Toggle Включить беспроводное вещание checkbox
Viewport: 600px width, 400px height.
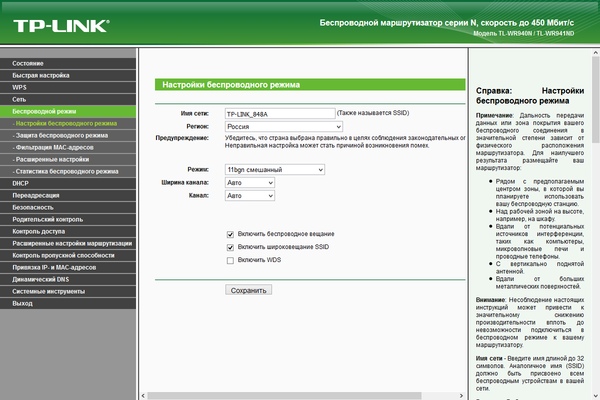tap(230, 234)
